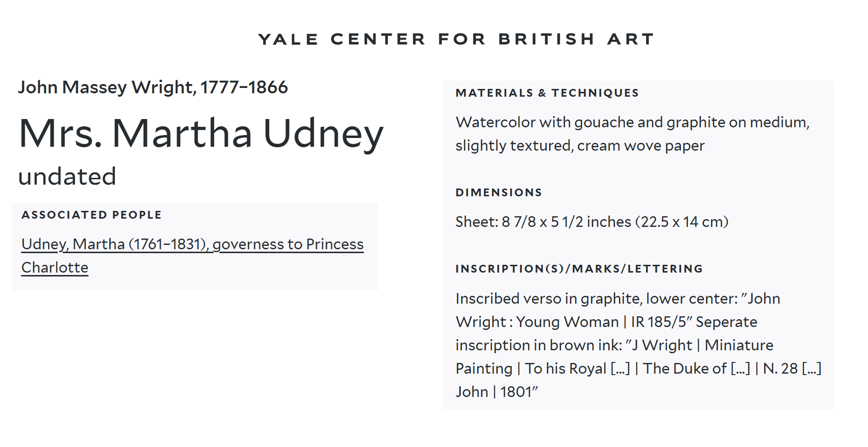
Task: Click the sheet size "8 7/8 x 5 1/2 inches"
Action: click(x=566, y=222)
